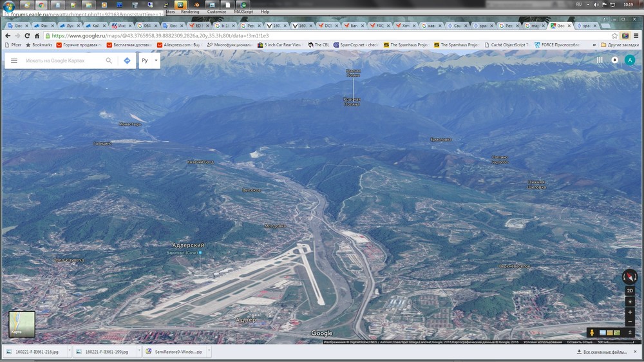Screen dimensions: 644x362
Task: Open the Bookmarks star bookmark
Action: [39, 45]
